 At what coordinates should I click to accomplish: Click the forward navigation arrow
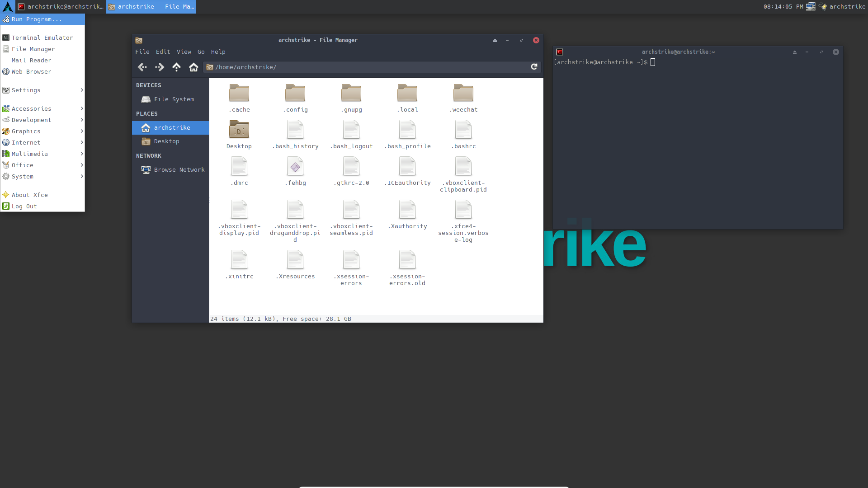tap(159, 67)
